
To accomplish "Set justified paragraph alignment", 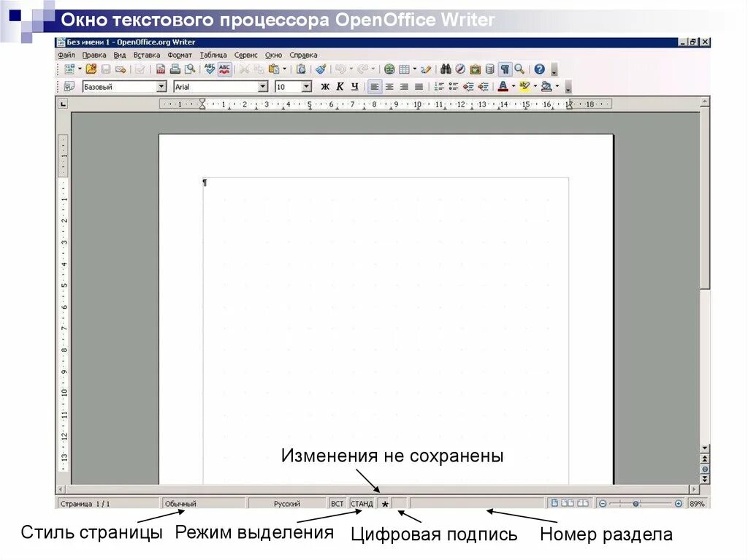I will [419, 87].
